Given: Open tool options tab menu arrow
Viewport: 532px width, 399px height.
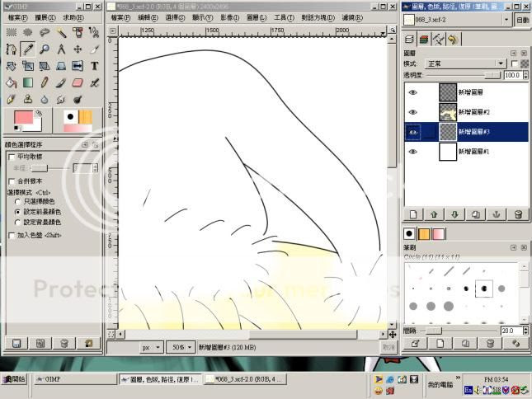Looking at the screenshot, I should 85,145.
